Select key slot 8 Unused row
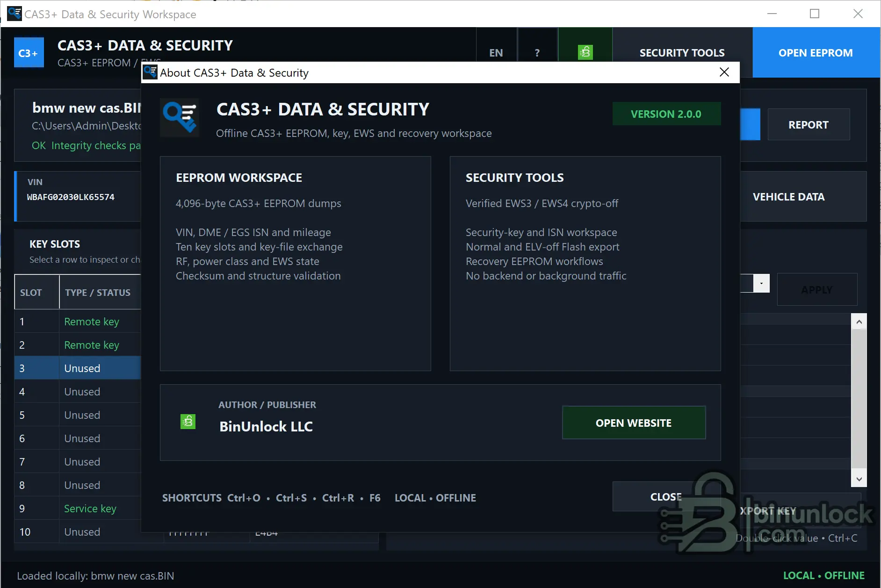881x588 pixels. (x=78, y=485)
